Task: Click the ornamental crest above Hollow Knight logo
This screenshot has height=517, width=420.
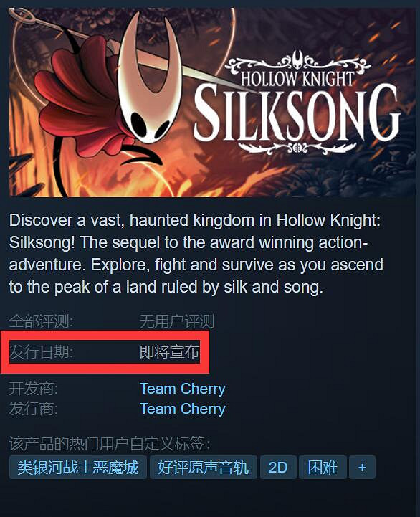Action: click(297, 62)
